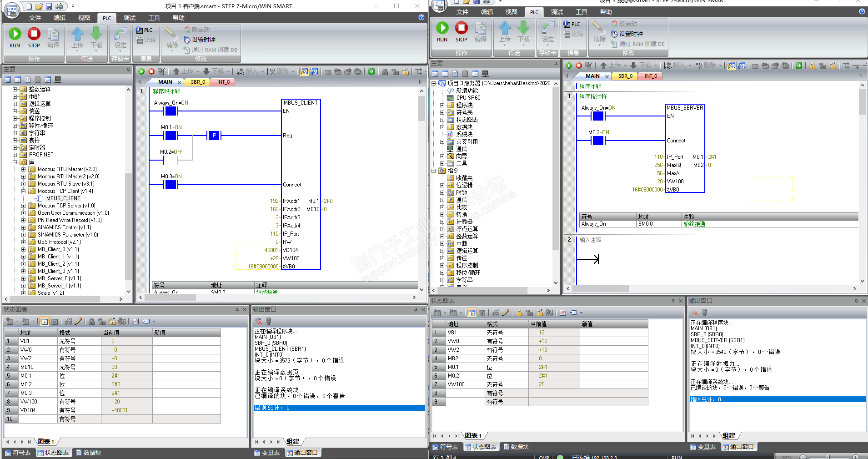This screenshot has width=868, height=459.
Task: Toggle the pin on the server 输出窗口 panel
Action: point(856,301)
